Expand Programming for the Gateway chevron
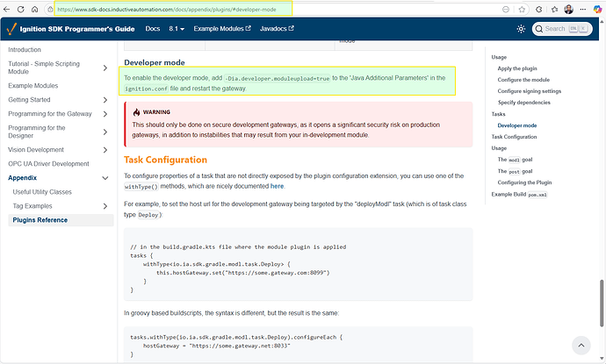606x364 pixels. [x=105, y=114]
